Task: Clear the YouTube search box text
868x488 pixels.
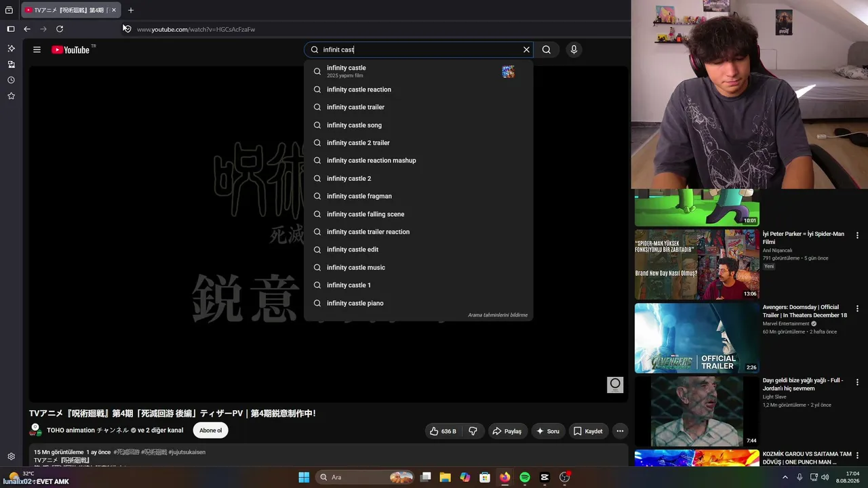Action: [x=526, y=49]
